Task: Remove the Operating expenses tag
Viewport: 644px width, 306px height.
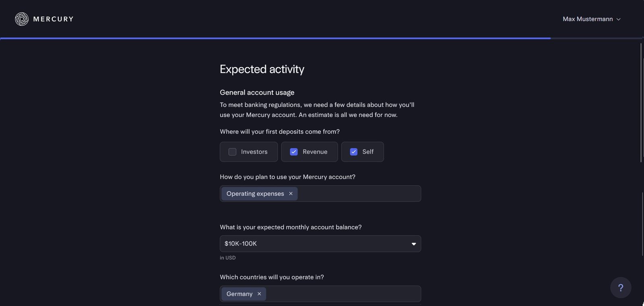Action: [x=291, y=193]
